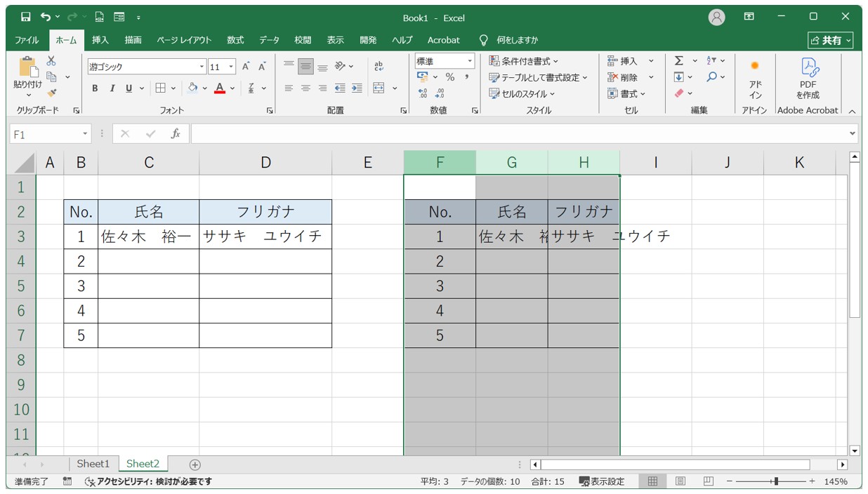Click the center text horizontally icon

click(305, 88)
